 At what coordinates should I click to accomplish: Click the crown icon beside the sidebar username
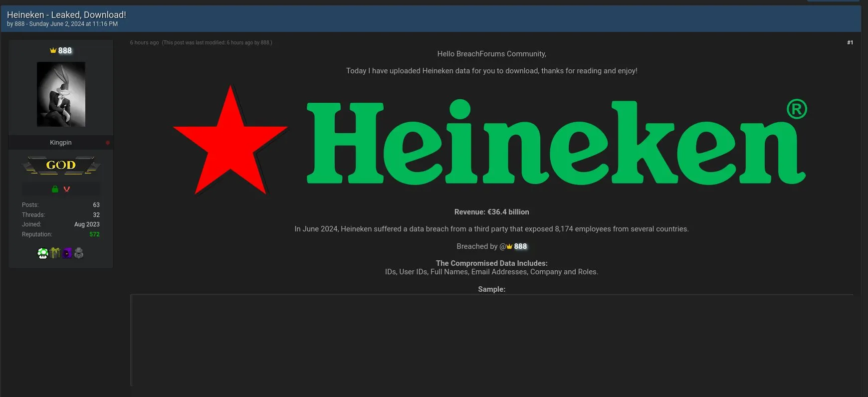click(x=53, y=50)
